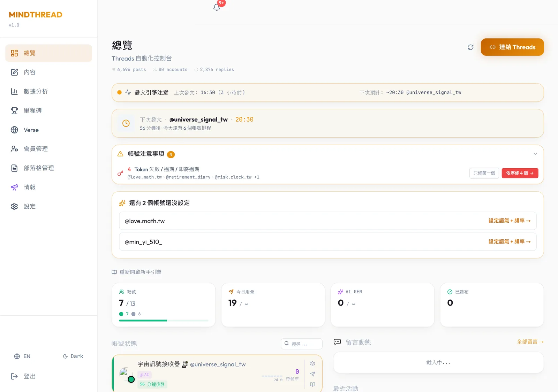This screenshot has width=558, height=392.
Task: Click the orange badge 4 on 帳號注意事項
Action: point(171,154)
